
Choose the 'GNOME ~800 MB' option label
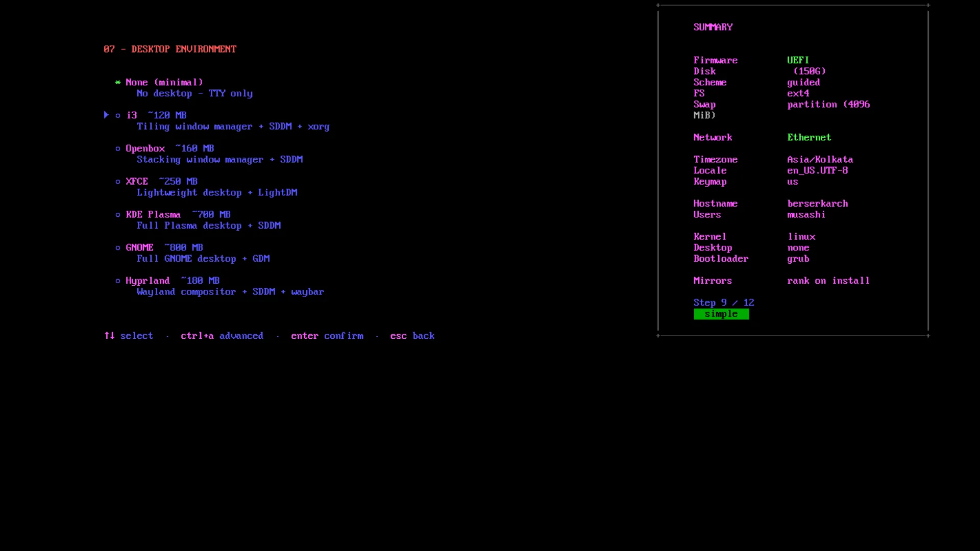(164, 248)
